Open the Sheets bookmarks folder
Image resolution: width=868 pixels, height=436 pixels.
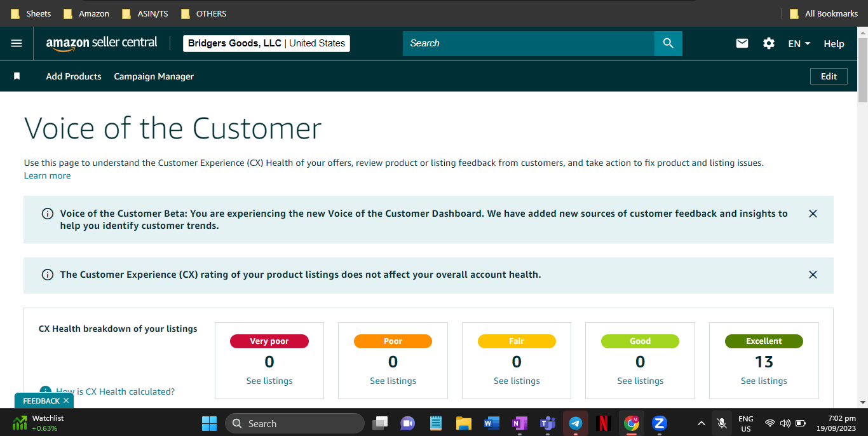pos(31,13)
